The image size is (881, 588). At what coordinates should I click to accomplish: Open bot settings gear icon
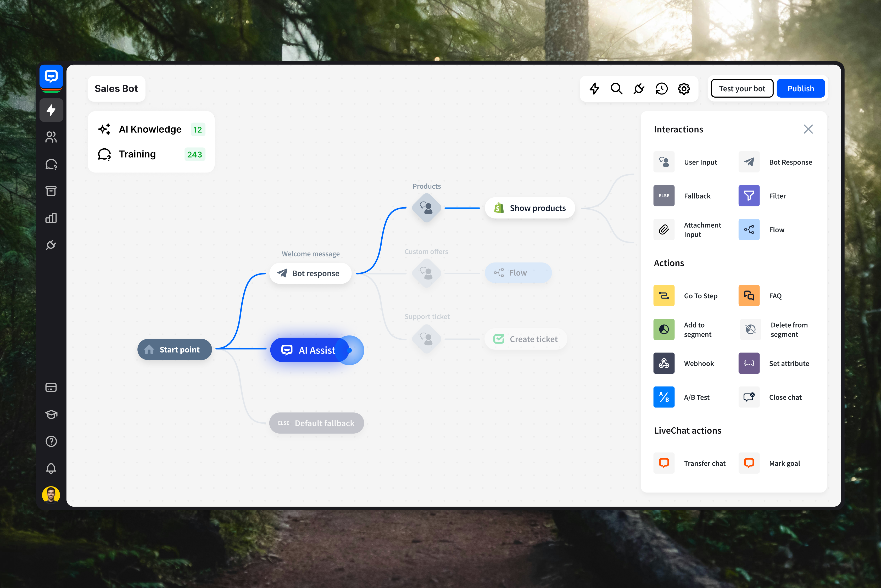pyautogui.click(x=684, y=89)
